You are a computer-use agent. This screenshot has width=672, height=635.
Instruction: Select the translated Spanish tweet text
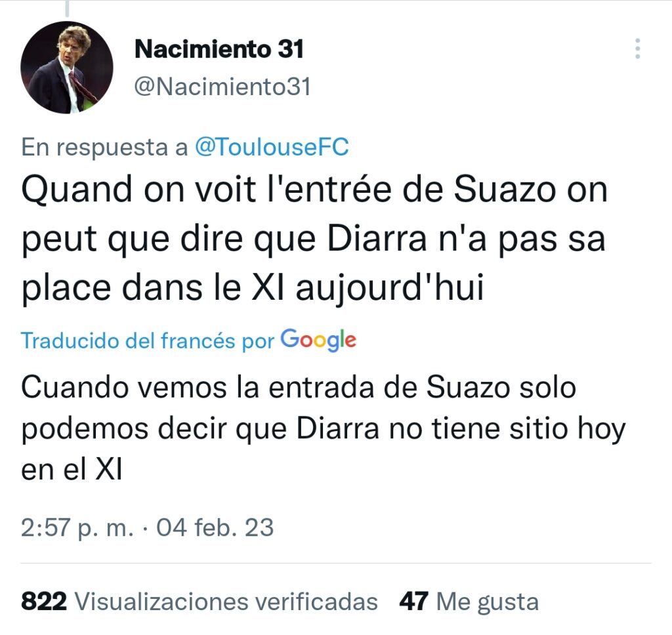(x=323, y=428)
